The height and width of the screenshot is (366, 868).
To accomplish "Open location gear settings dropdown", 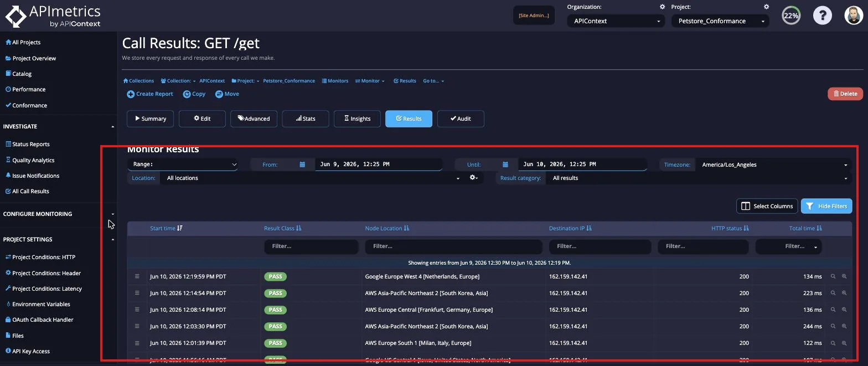I will [474, 178].
